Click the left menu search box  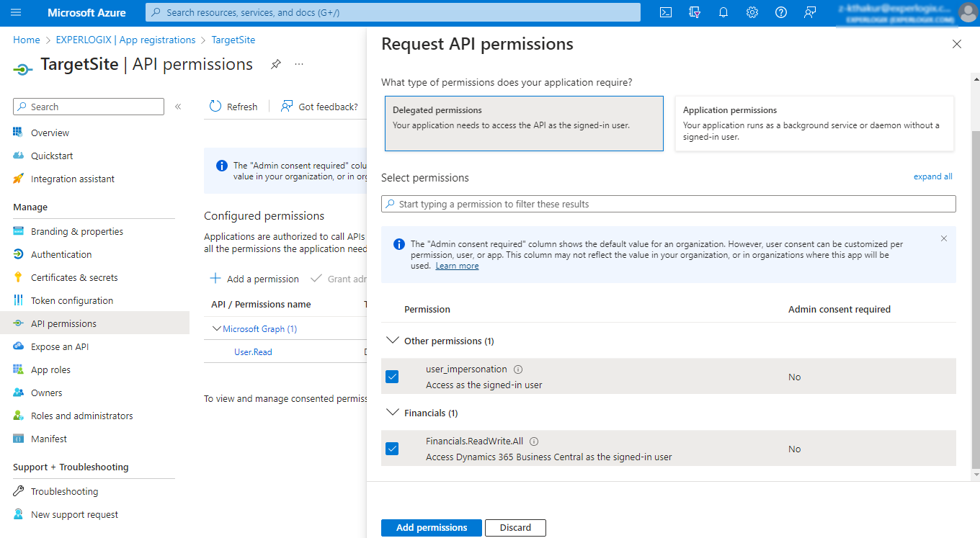(89, 107)
